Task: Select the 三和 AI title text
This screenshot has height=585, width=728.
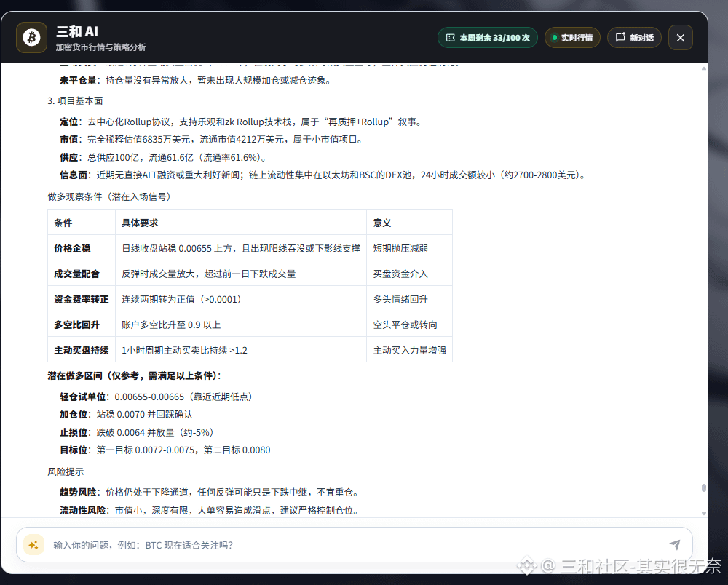Action: (x=77, y=31)
